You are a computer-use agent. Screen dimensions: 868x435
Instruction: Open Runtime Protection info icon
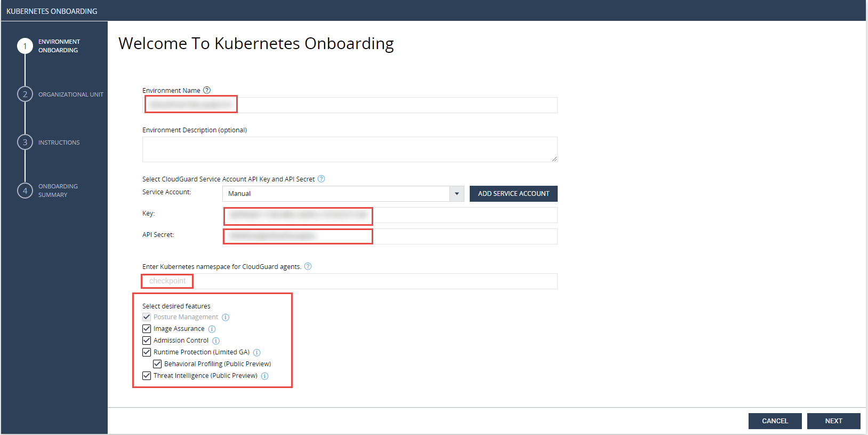(x=256, y=352)
